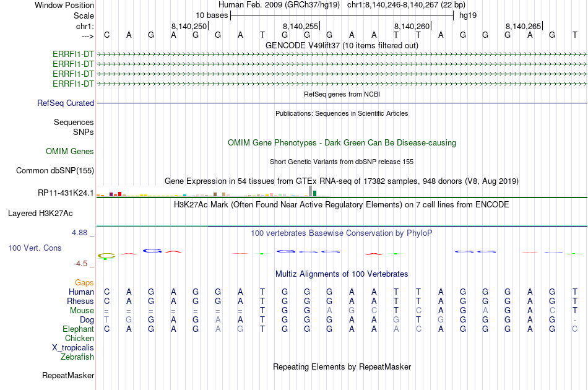Viewport: 588px width, 390px height.
Task: Select the Rhesus species row label
Action: click(x=80, y=301)
